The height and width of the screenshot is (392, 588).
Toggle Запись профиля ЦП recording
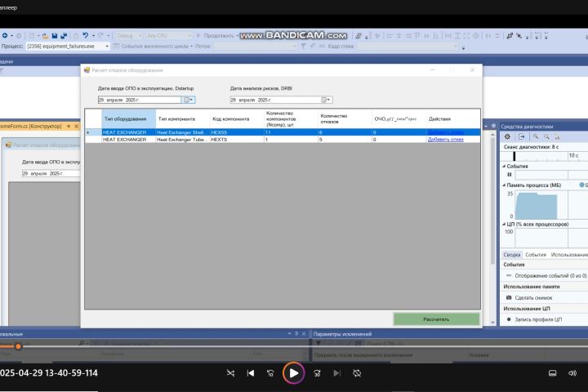coord(538,319)
